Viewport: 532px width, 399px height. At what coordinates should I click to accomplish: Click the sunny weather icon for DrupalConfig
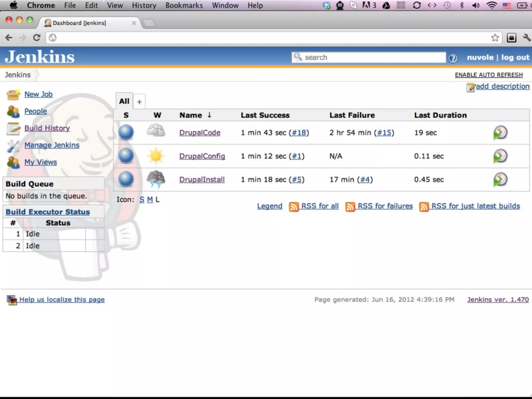click(156, 156)
